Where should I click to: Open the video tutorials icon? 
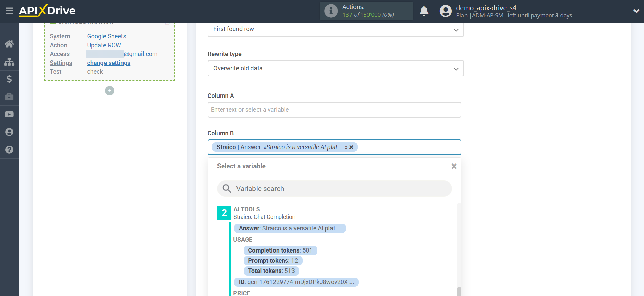pyautogui.click(x=9, y=115)
